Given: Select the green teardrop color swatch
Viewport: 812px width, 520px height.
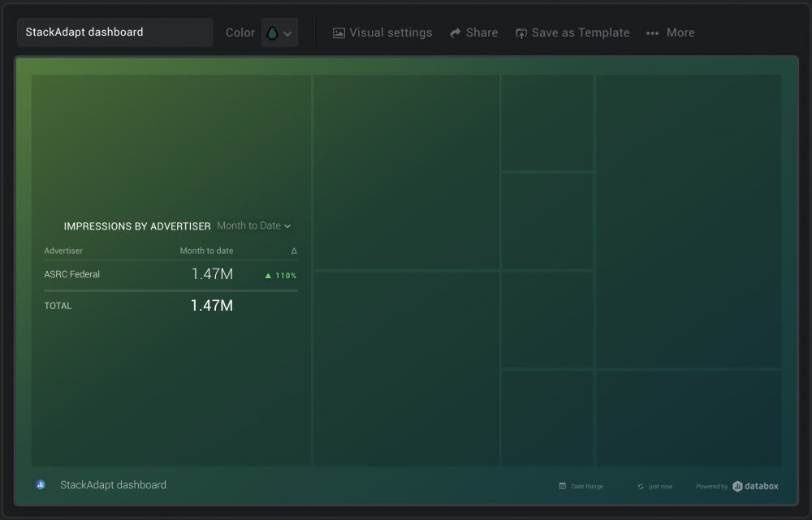Looking at the screenshot, I should point(272,32).
